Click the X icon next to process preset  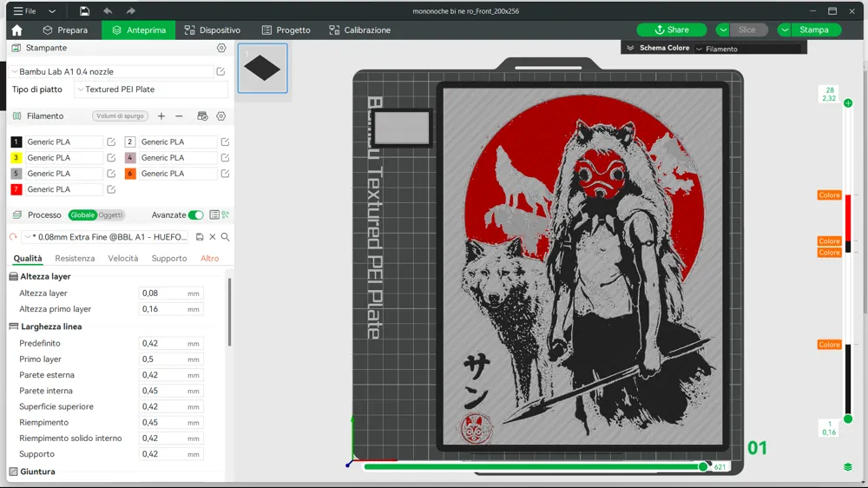click(213, 237)
